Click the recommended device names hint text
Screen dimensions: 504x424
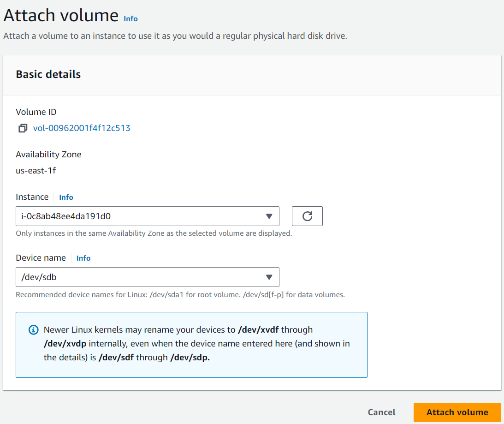pyautogui.click(x=180, y=294)
